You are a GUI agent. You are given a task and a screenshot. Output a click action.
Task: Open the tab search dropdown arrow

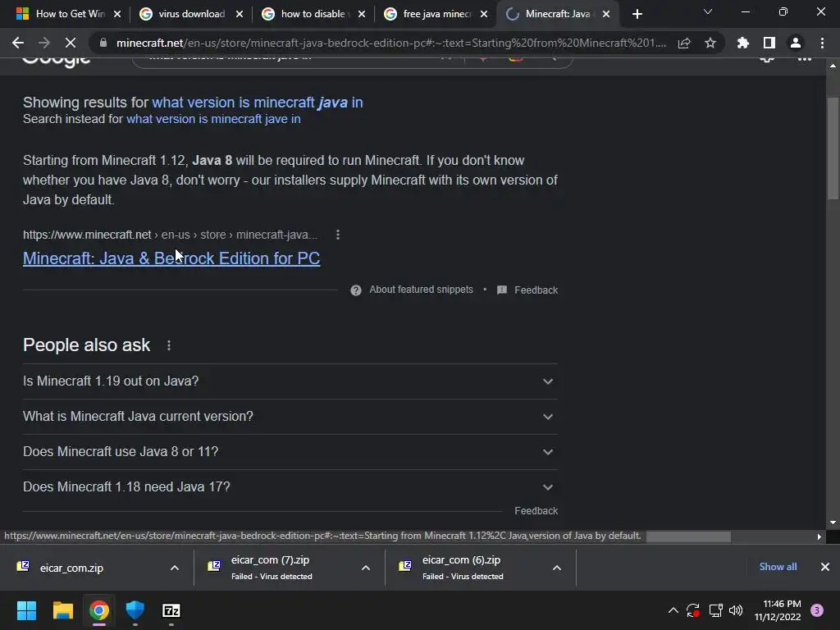coord(708,11)
